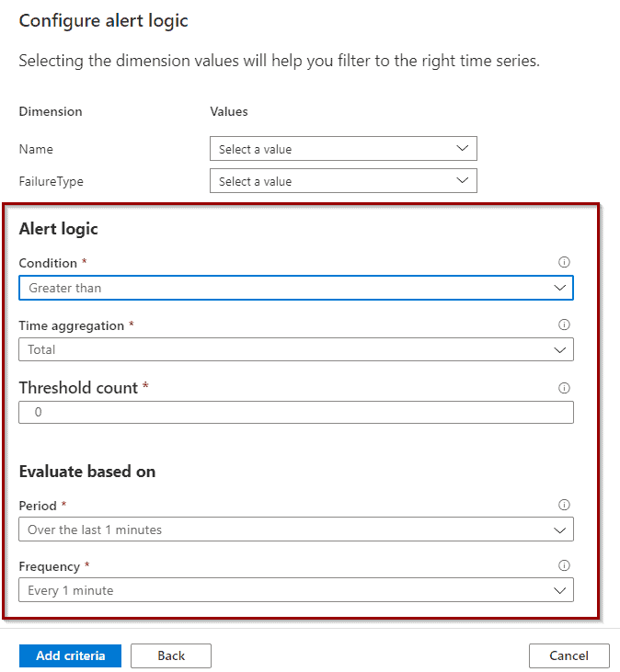Expand the Period 'Over the last 1 minutes' dropdown
The height and width of the screenshot is (672, 620).
click(296, 530)
